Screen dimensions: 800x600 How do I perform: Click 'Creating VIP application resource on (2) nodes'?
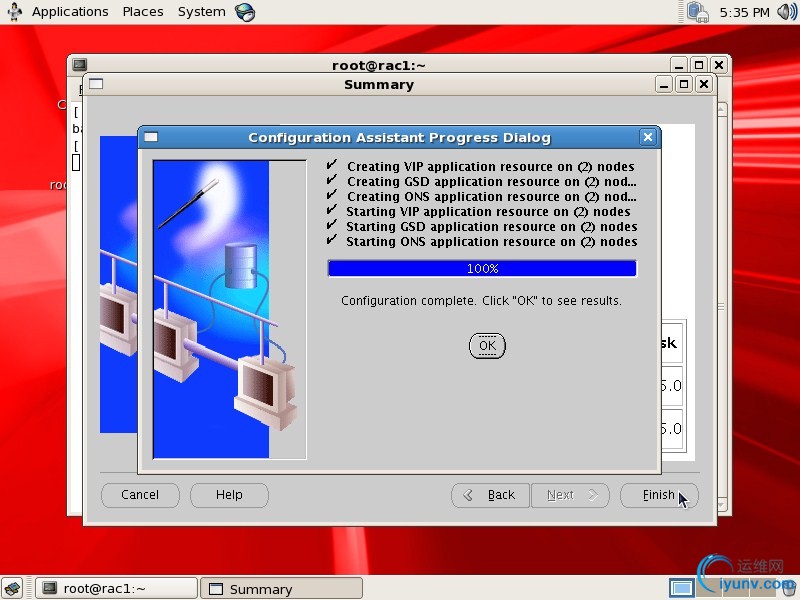pos(490,167)
